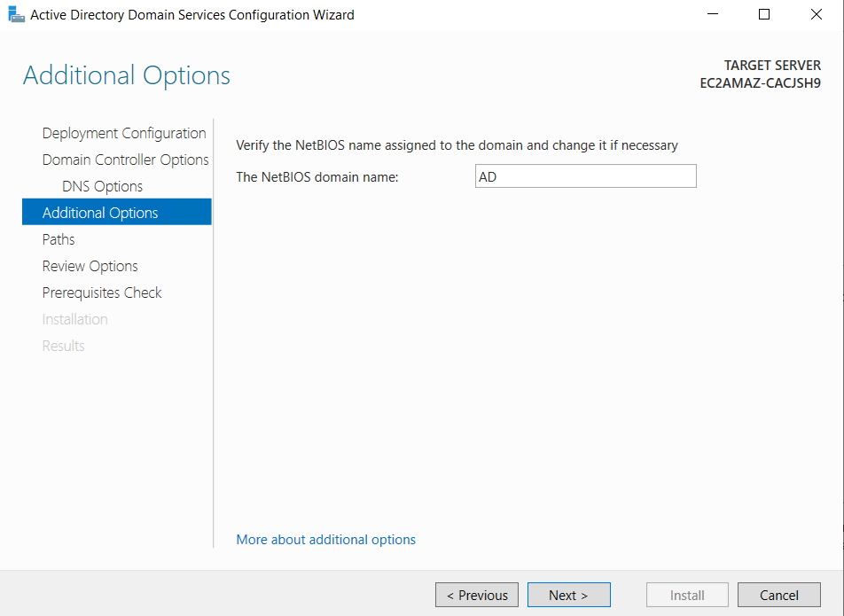Maximize the wizard window

pyautogui.click(x=764, y=14)
